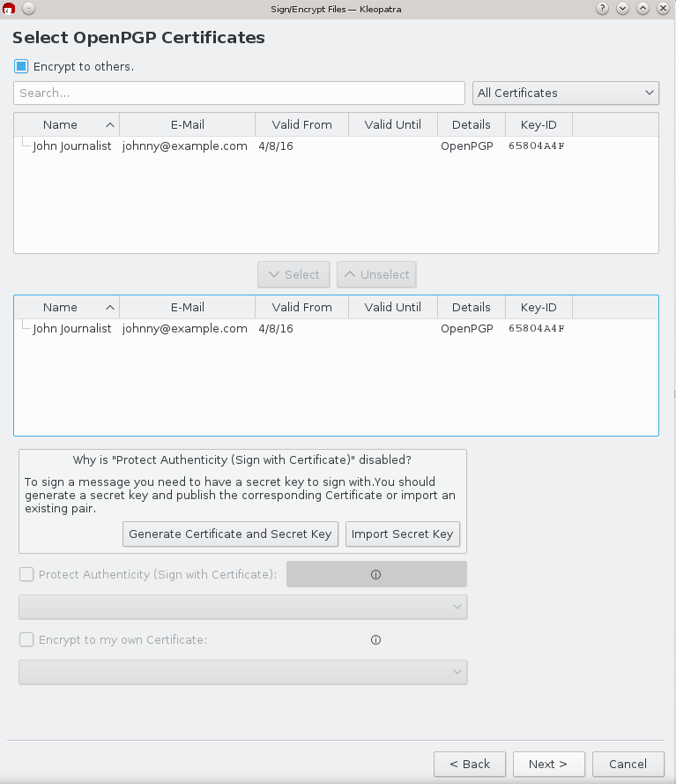The width and height of the screenshot is (676, 784).
Task: Uncheck the Encrypt to others checkbox
Action: pos(21,66)
